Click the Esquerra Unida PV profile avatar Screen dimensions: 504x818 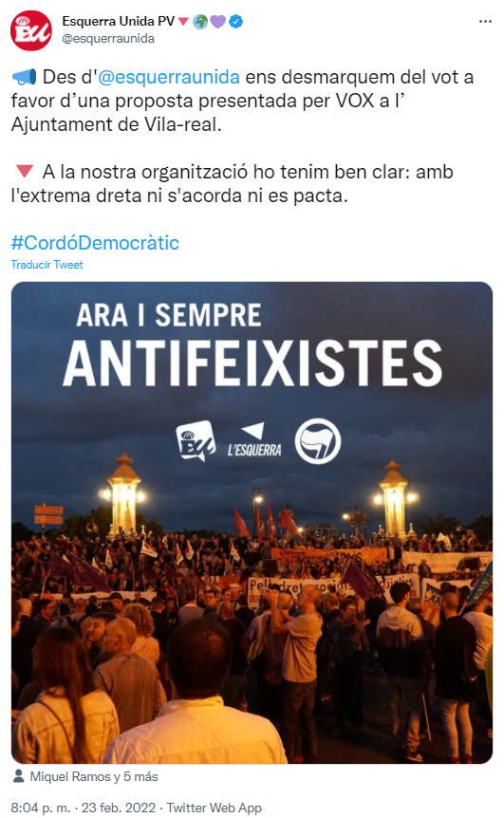[x=30, y=31]
